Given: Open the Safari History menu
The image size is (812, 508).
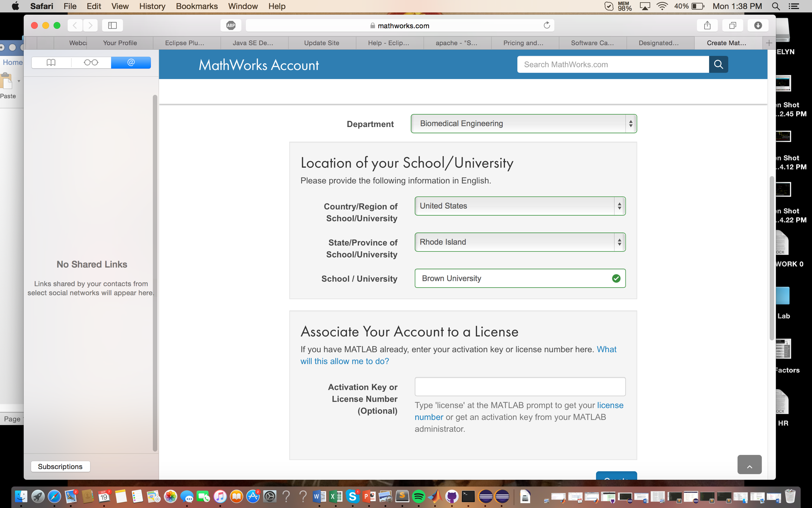Looking at the screenshot, I should coord(152,6).
